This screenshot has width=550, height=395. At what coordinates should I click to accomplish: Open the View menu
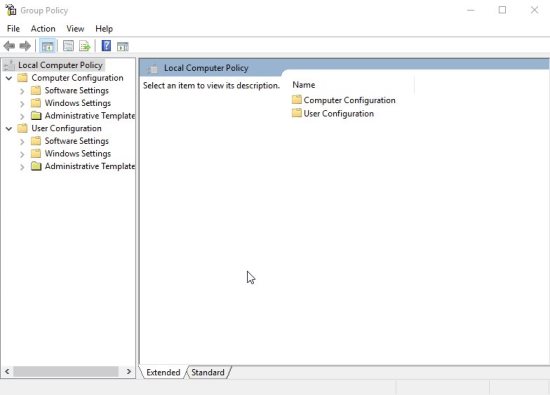(75, 29)
